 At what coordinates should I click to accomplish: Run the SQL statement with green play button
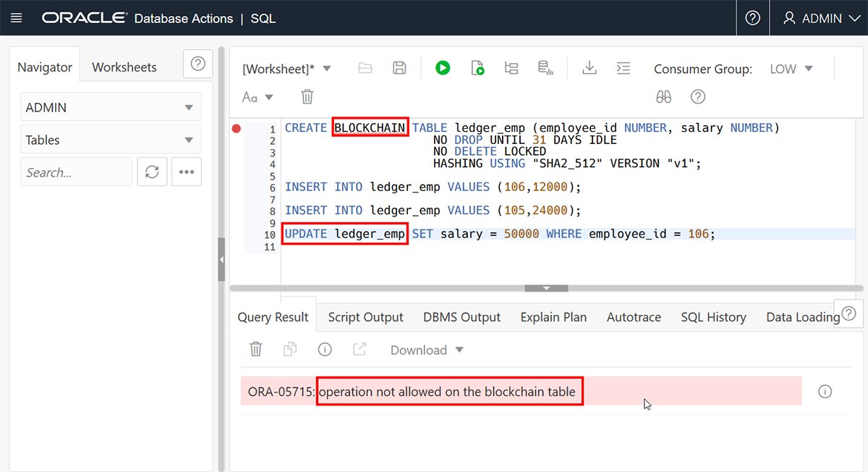pos(443,67)
